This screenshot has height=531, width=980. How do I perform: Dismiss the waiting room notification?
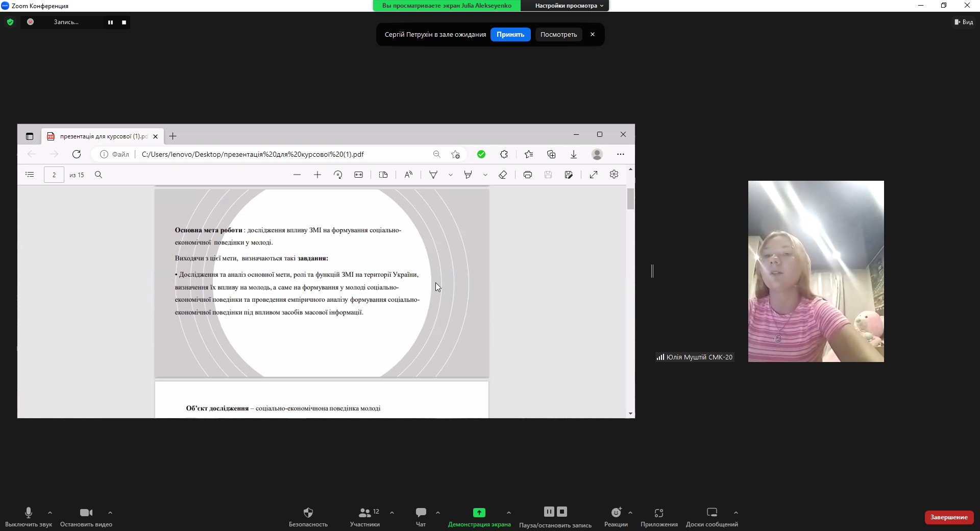tap(593, 34)
